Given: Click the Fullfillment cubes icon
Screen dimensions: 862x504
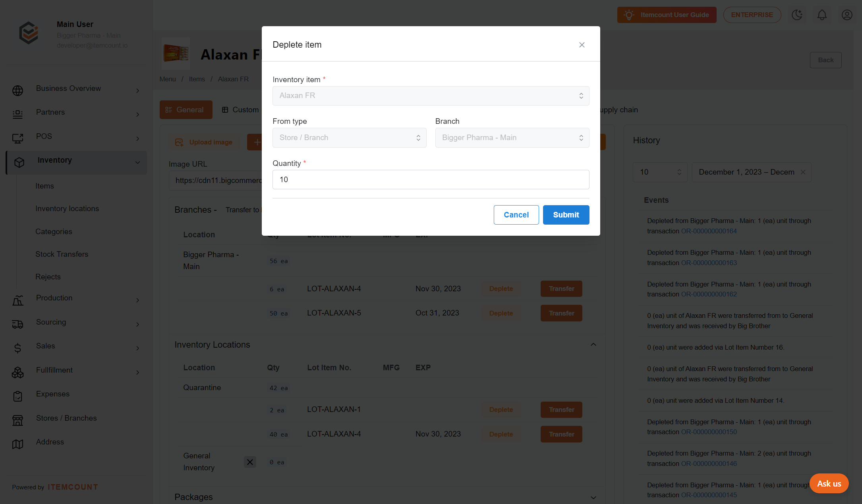Looking at the screenshot, I should coord(17,372).
